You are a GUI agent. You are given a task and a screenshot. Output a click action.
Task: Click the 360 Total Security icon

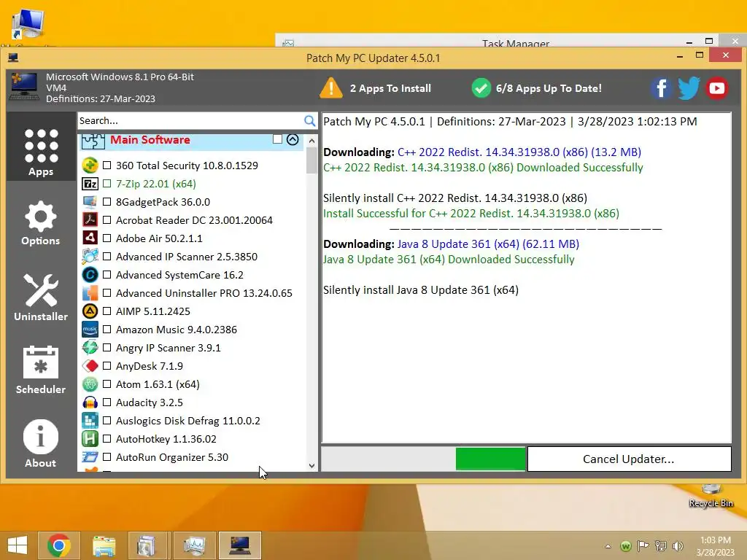[90, 166]
